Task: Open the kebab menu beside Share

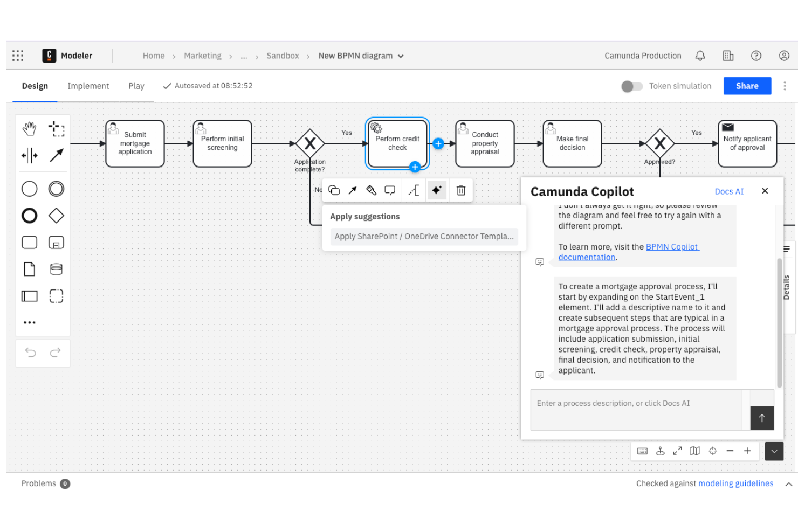Action: click(785, 86)
